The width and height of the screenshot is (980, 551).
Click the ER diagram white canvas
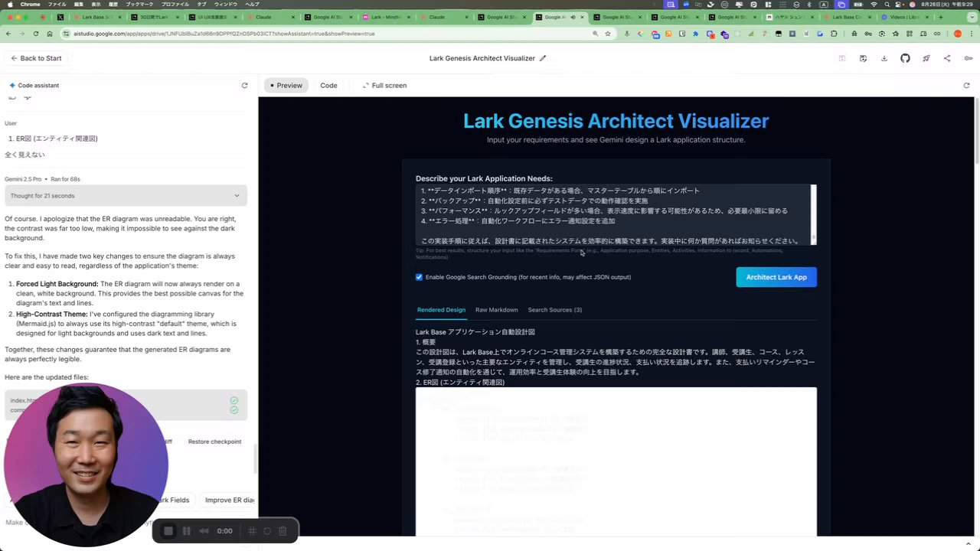click(x=616, y=461)
